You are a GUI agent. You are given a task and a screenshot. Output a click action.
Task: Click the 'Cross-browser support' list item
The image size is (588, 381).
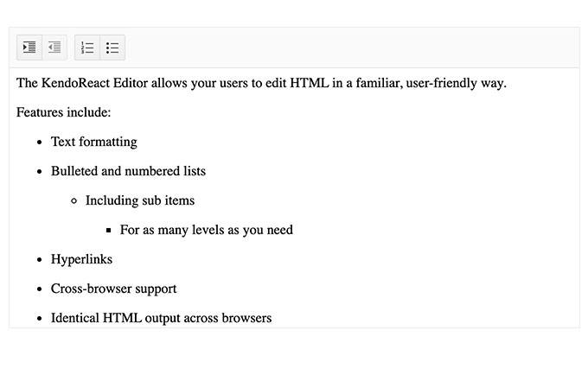(x=113, y=289)
